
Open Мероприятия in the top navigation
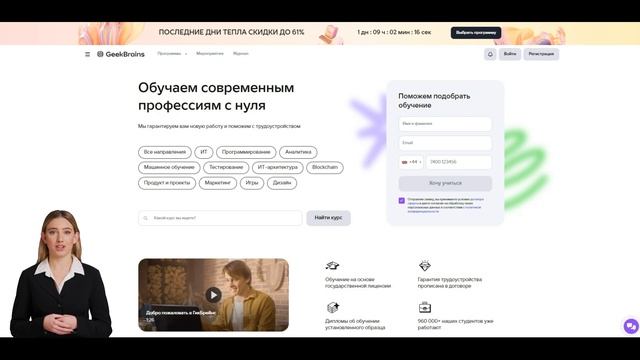210,54
